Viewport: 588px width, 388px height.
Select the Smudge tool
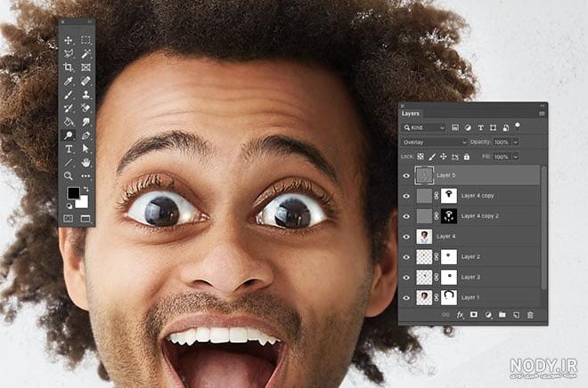click(x=86, y=121)
